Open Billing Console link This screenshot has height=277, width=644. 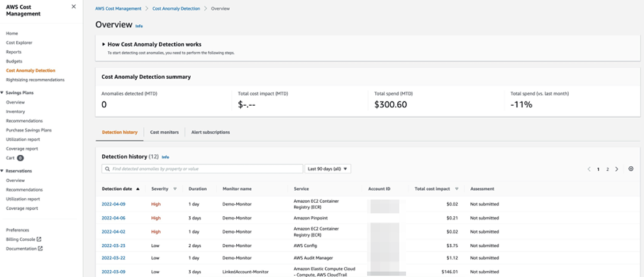[21, 239]
